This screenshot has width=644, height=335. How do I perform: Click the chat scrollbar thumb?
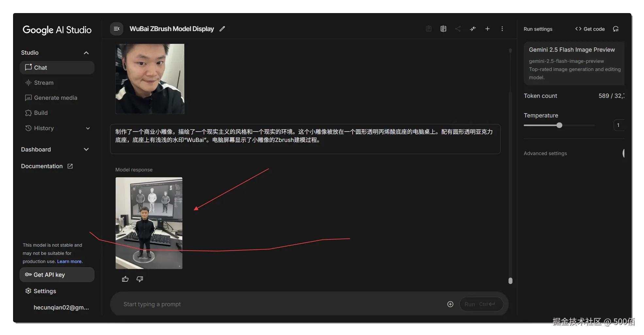click(x=510, y=281)
